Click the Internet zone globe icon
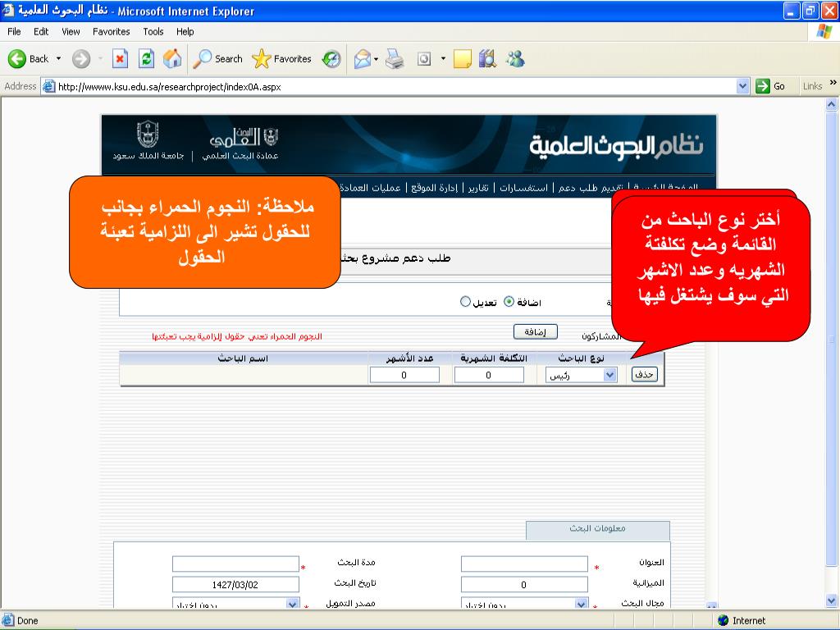 click(724, 620)
